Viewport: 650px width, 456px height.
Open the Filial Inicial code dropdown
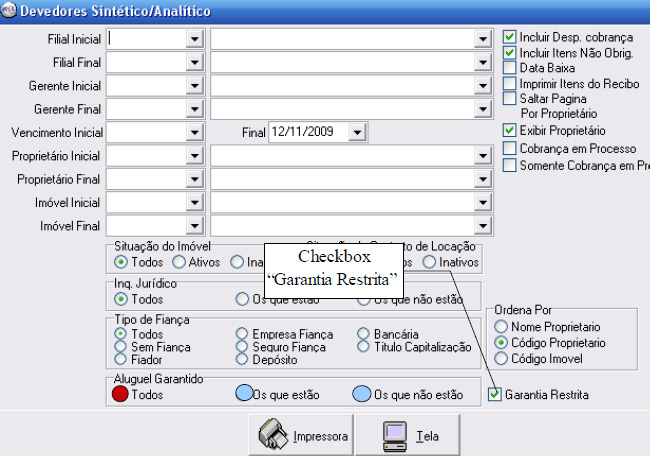coord(193,38)
